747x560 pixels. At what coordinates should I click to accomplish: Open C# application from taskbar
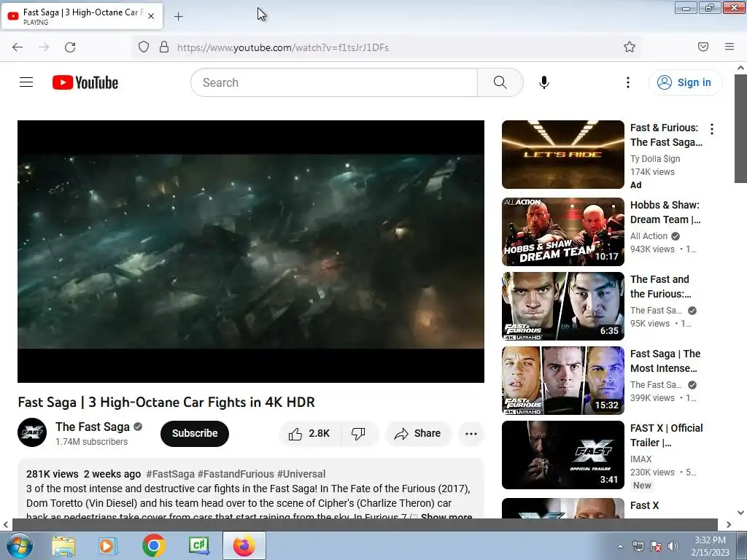pos(198,545)
